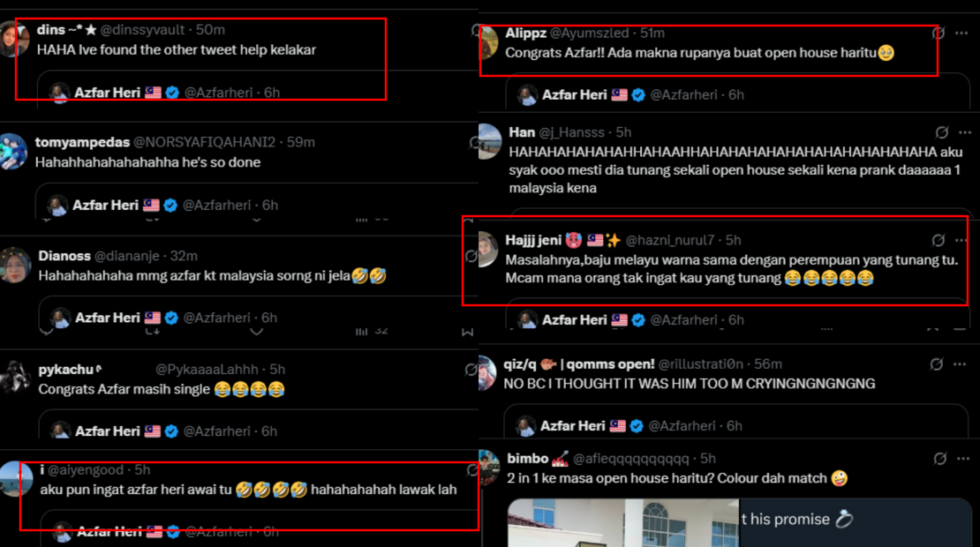Click the @afieqqqqqqqqqq handle
The width and height of the screenshot is (980, 547).
(x=630, y=459)
